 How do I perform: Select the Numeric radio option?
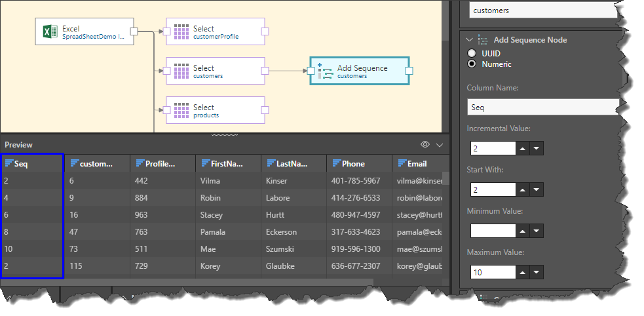tap(472, 64)
